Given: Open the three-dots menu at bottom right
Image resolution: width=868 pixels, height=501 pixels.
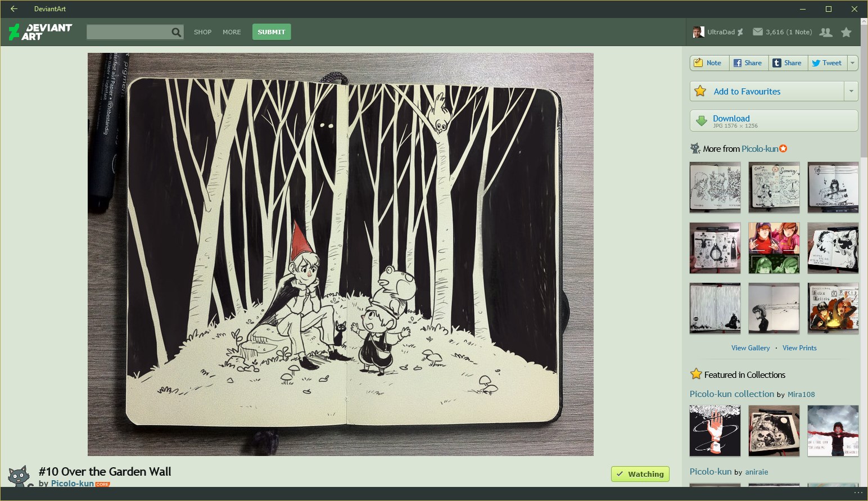Looking at the screenshot, I should point(858,493).
